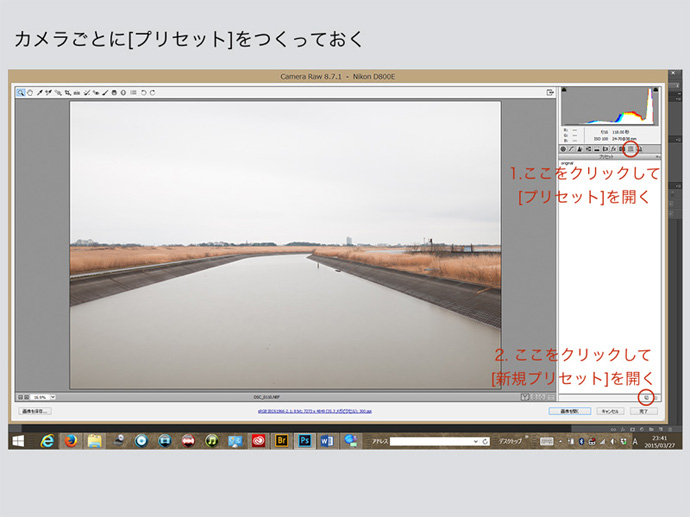This screenshot has width=690, height=517.
Task: Swap before and after settings icon
Action: click(534, 397)
